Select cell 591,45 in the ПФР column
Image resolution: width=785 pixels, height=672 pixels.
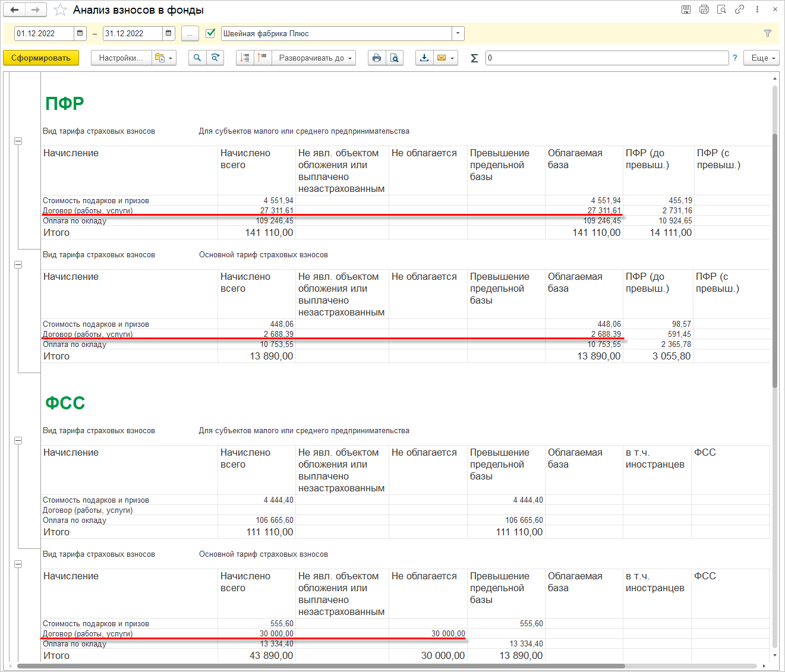click(658, 334)
